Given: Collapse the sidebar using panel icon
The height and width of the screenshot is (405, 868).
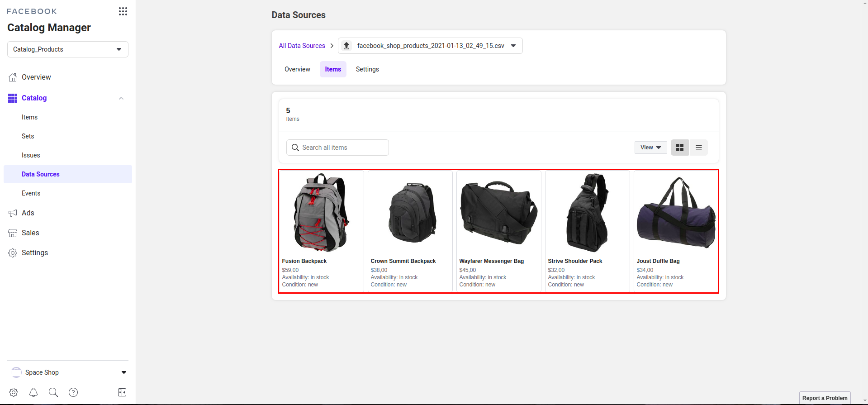Looking at the screenshot, I should pos(122,392).
